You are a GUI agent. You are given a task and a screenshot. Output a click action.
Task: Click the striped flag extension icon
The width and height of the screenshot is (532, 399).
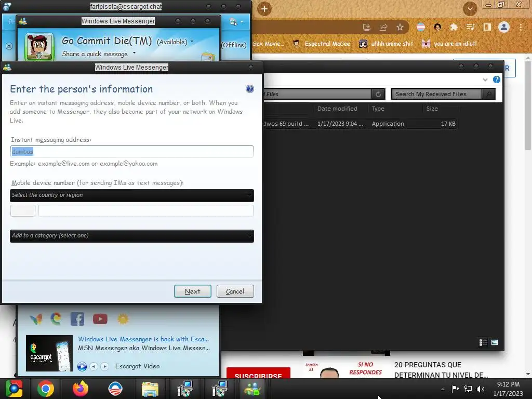(x=421, y=27)
